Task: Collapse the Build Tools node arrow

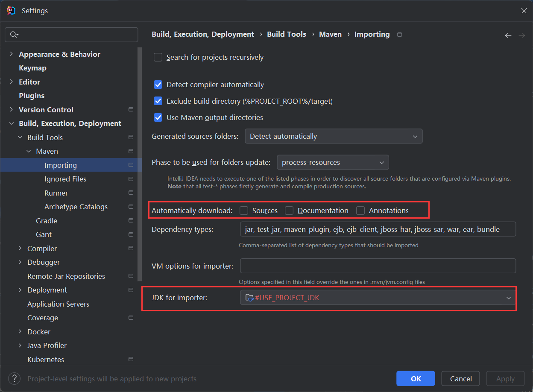Action: pyautogui.click(x=20, y=137)
